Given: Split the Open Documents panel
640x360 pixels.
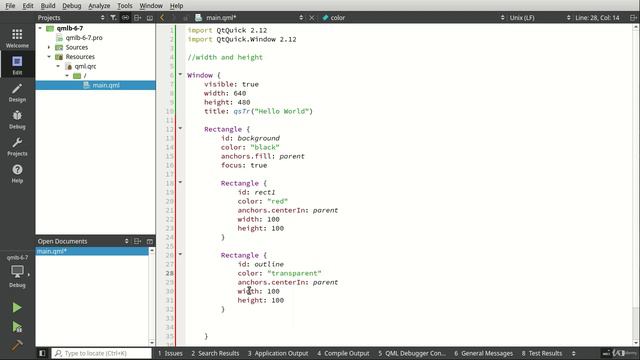Looking at the screenshot, I should click(138, 241).
